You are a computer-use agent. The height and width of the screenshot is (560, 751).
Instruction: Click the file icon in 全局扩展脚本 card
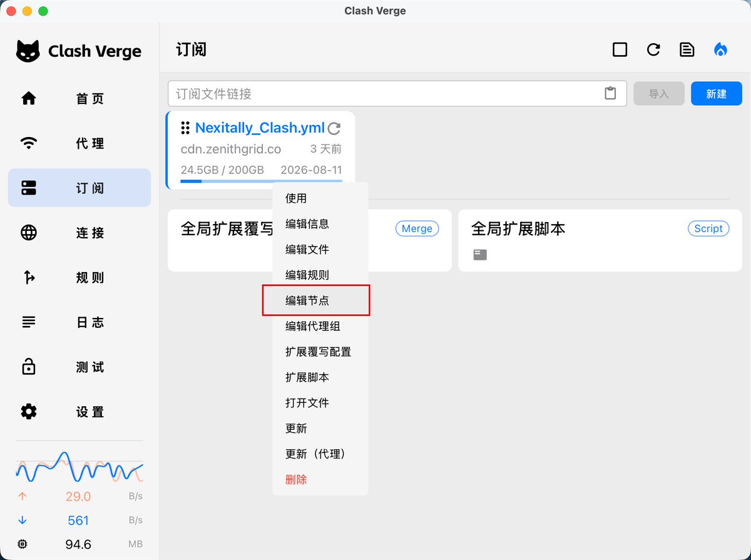(x=480, y=255)
